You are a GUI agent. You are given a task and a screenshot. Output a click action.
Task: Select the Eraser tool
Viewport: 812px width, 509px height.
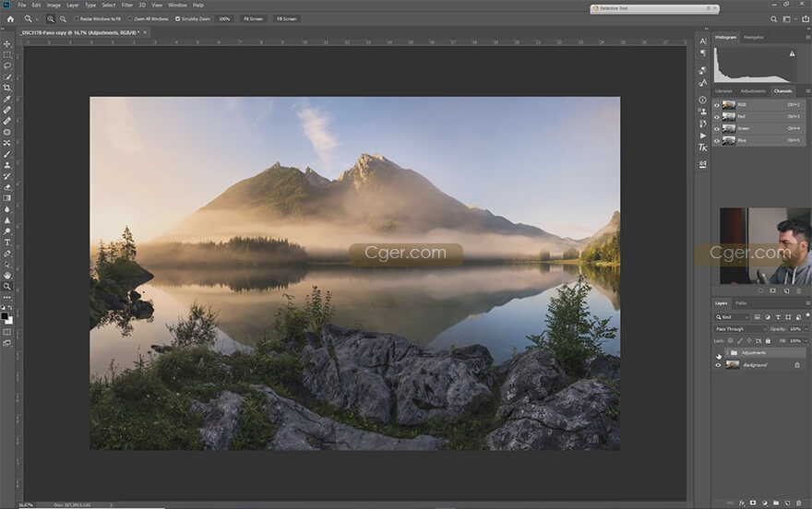(x=7, y=187)
